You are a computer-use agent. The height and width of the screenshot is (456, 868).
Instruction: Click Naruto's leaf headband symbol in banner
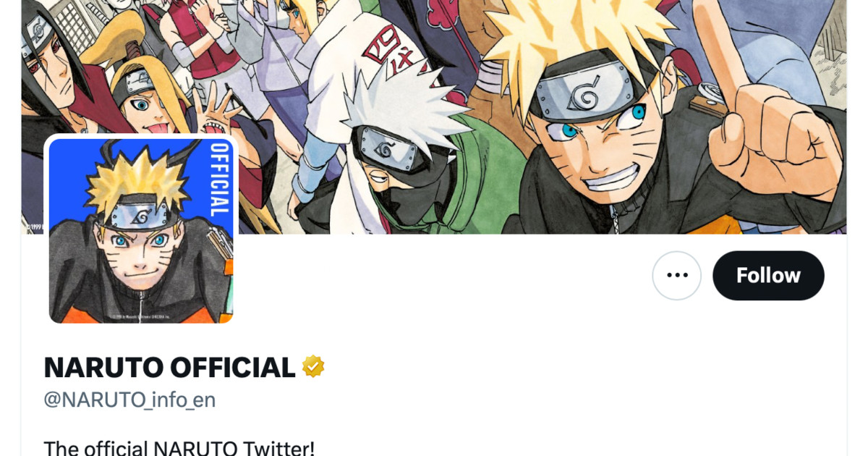(584, 96)
